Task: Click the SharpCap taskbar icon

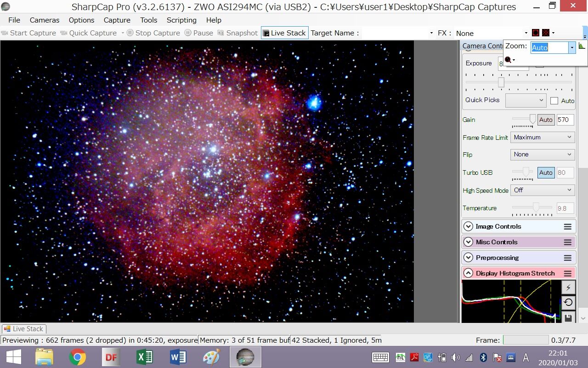Action: click(x=245, y=357)
